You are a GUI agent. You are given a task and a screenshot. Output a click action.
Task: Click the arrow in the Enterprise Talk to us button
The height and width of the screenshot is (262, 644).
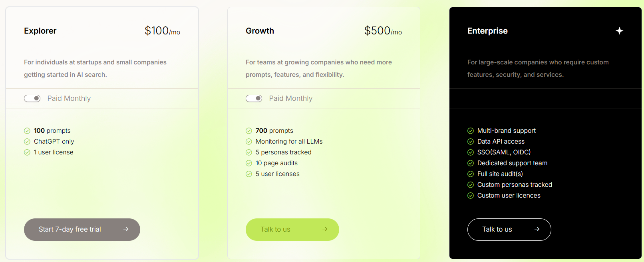click(537, 229)
